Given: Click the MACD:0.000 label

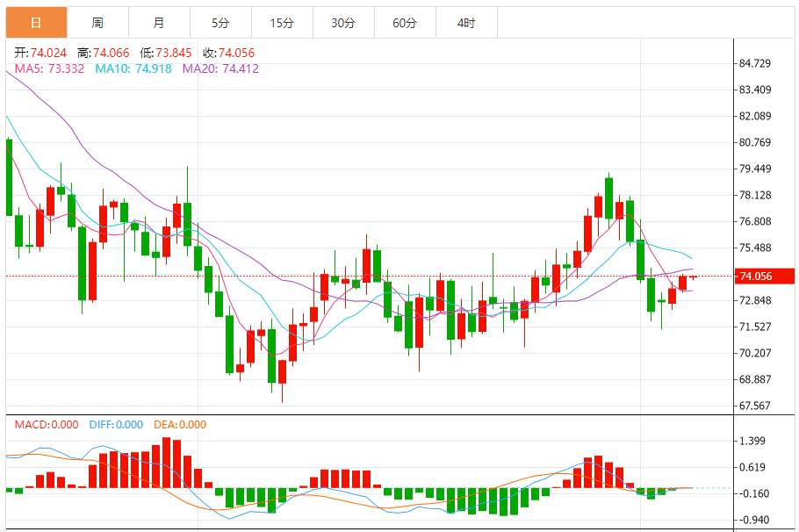Looking at the screenshot, I should [x=47, y=425].
